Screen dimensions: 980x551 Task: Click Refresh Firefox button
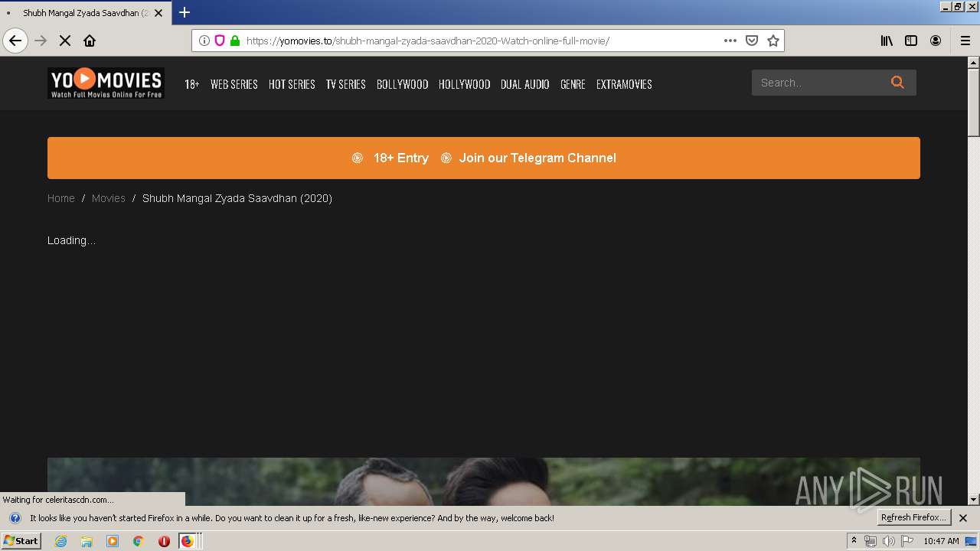pos(914,517)
